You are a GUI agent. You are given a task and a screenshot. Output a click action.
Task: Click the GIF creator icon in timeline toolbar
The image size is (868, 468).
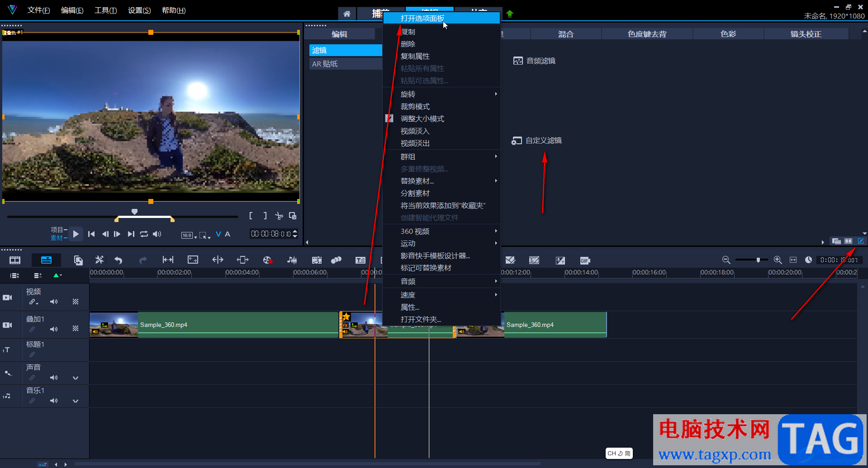coord(584,260)
